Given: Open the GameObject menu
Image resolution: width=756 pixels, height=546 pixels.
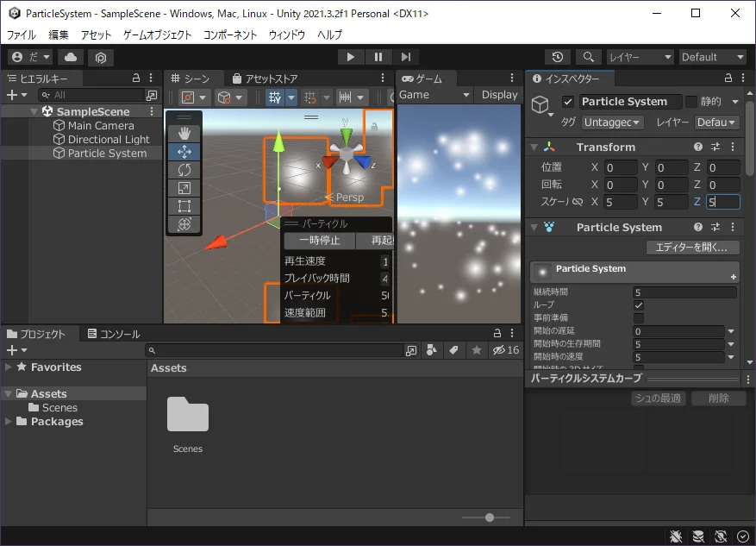Looking at the screenshot, I should 157,35.
